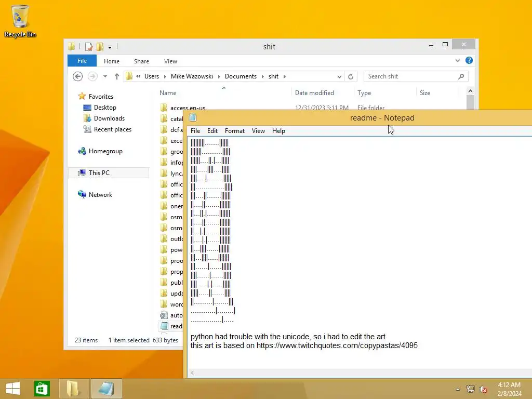Open Notepad Format menu
Image resolution: width=532 pixels, height=399 pixels.
click(x=235, y=130)
